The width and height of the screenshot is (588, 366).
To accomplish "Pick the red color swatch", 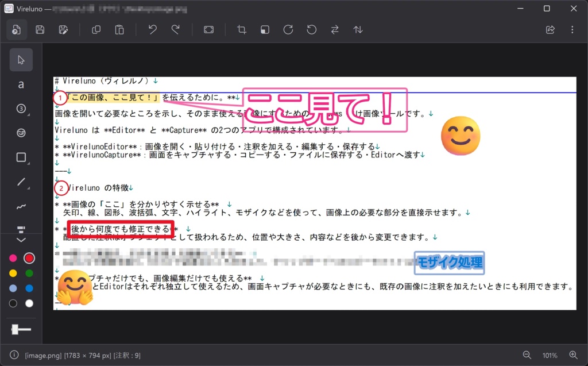I will click(x=29, y=258).
